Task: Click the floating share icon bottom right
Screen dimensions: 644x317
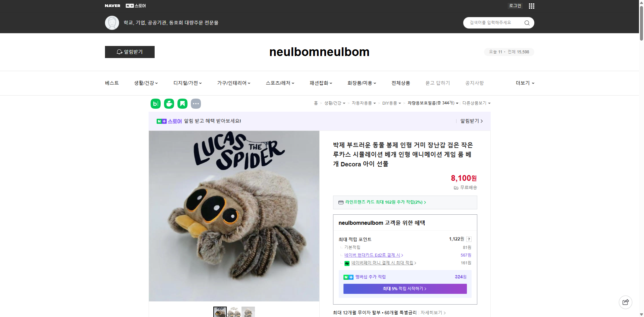Action: coord(626,302)
